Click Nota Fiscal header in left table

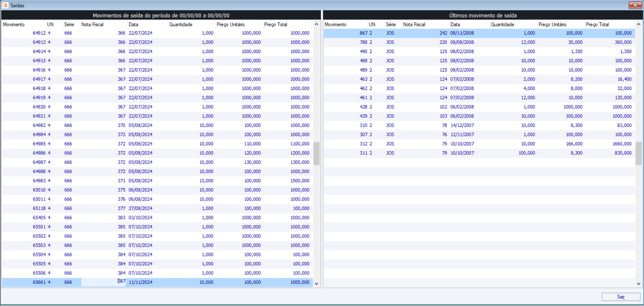[104, 24]
